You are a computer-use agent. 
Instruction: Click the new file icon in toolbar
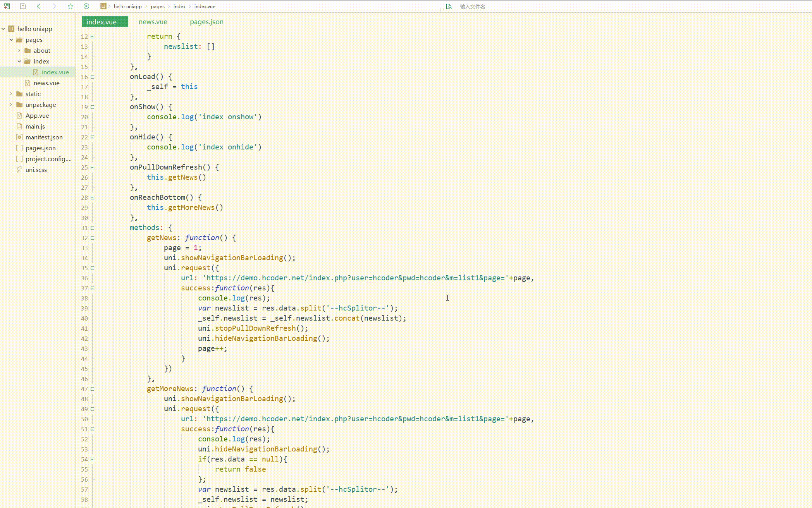click(x=7, y=6)
